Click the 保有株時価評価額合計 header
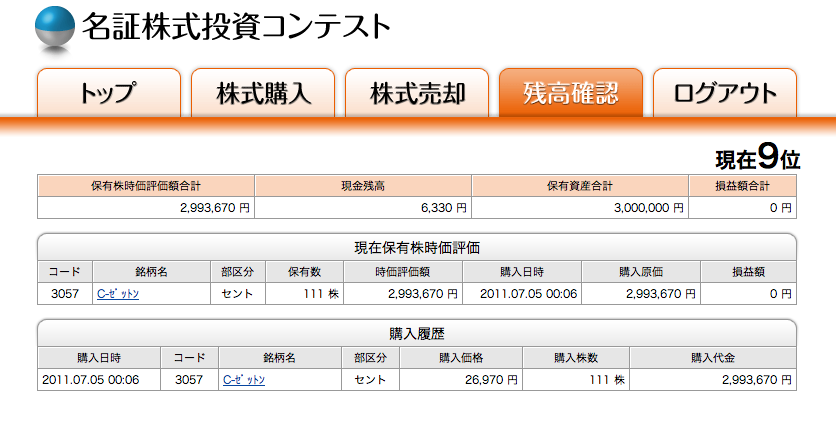 pos(146,186)
